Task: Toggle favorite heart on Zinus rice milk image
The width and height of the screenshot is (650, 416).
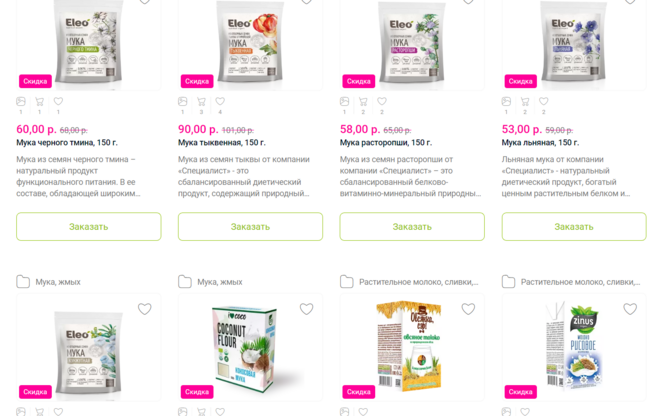Action: (630, 309)
